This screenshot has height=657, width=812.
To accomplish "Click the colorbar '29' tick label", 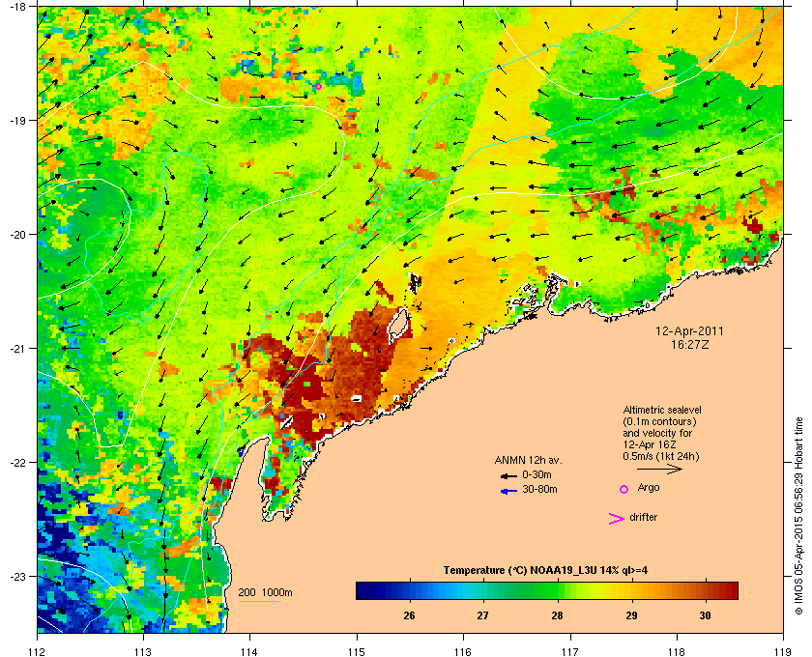I will point(631,615).
